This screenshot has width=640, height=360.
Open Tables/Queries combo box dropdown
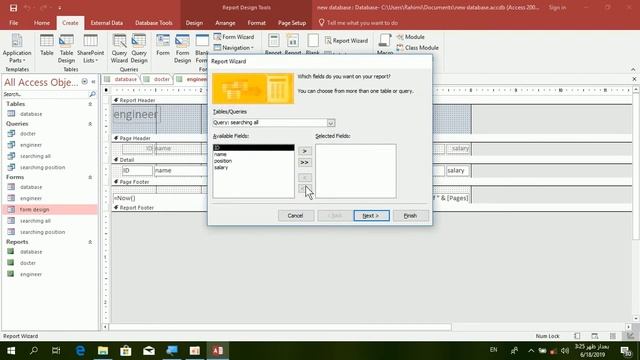tap(331, 123)
